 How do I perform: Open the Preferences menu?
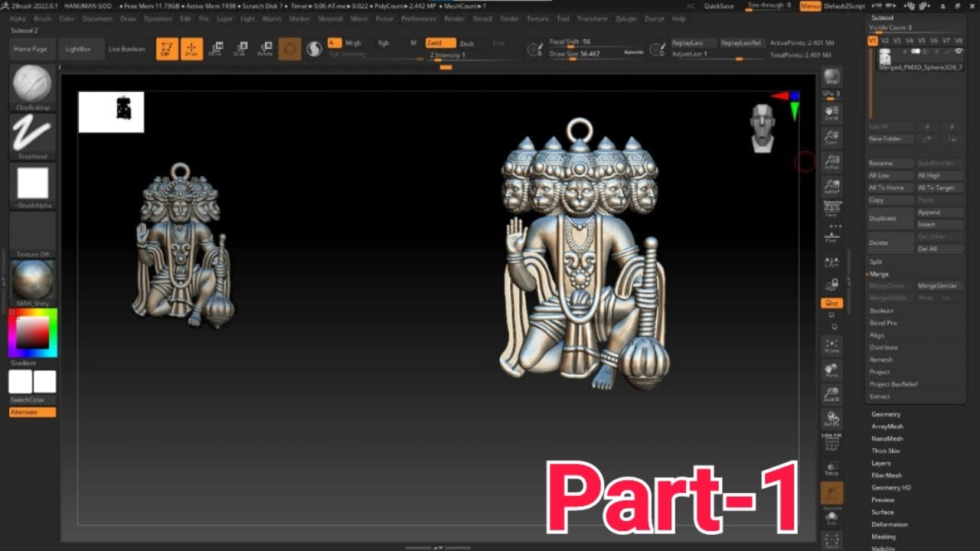click(419, 18)
